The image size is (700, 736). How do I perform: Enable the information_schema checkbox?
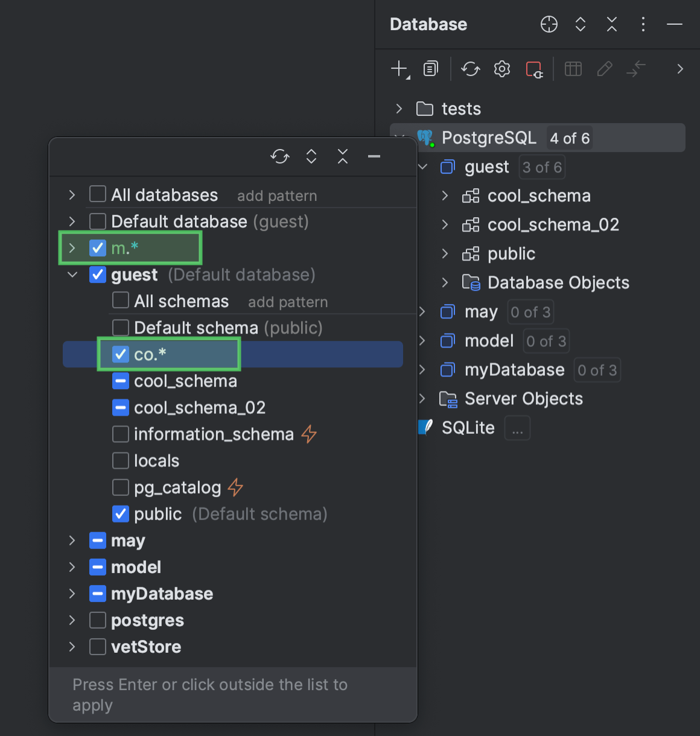coord(120,434)
